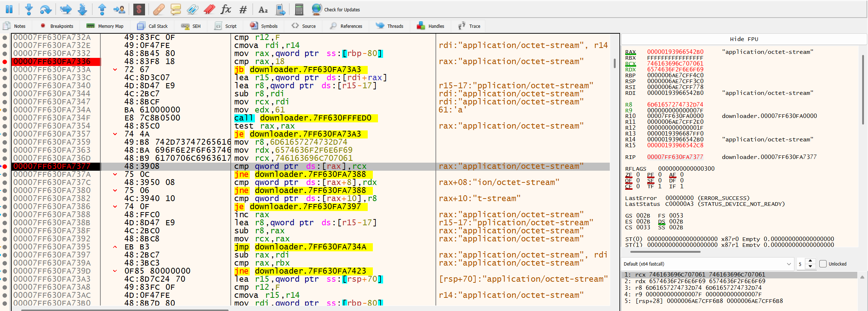Click the Step Into arrow icon
This screenshot has height=311, width=868.
29,10
